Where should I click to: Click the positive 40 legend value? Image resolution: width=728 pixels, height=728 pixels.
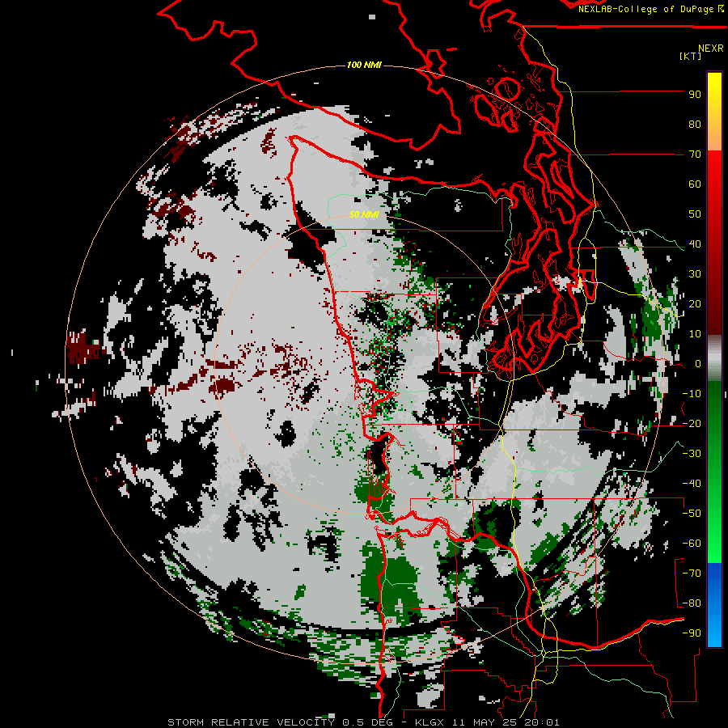(695, 244)
